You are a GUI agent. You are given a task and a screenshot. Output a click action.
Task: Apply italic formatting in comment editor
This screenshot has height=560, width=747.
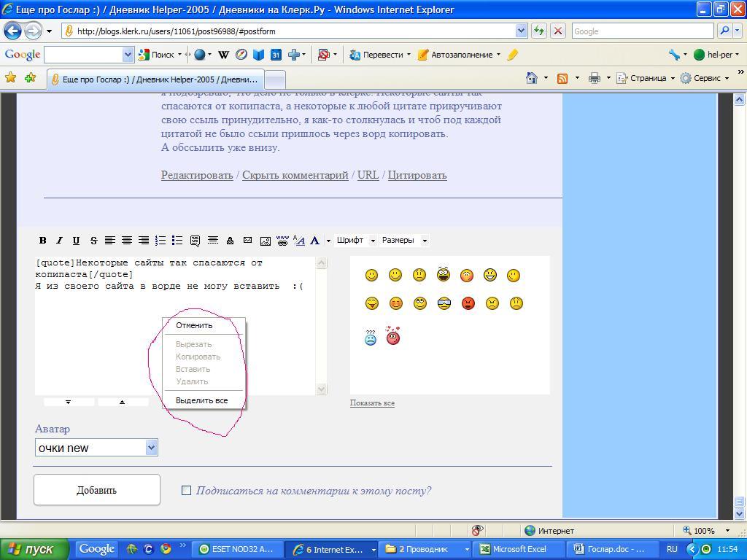pyautogui.click(x=59, y=241)
